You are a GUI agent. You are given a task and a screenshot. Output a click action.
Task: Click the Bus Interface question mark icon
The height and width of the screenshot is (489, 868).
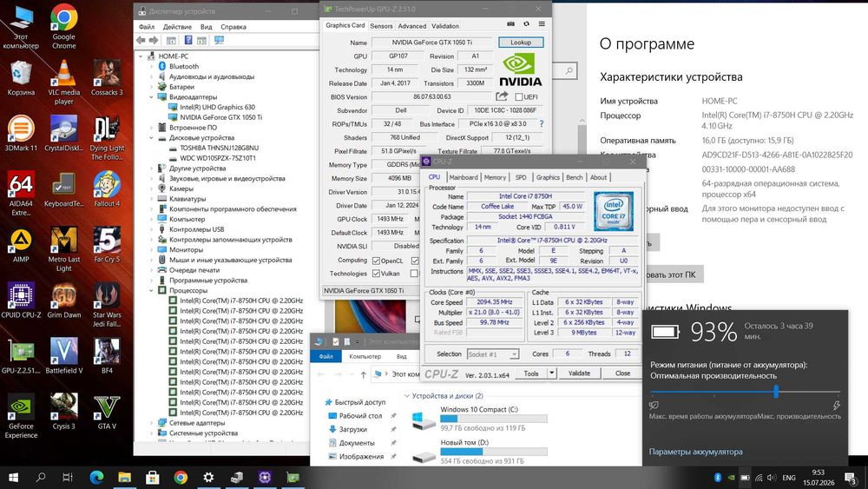point(542,124)
